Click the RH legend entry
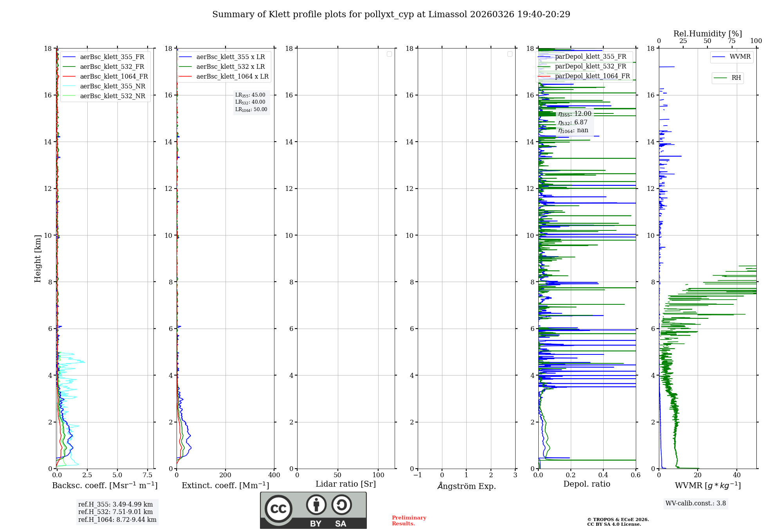The height and width of the screenshot is (532, 783). click(736, 78)
